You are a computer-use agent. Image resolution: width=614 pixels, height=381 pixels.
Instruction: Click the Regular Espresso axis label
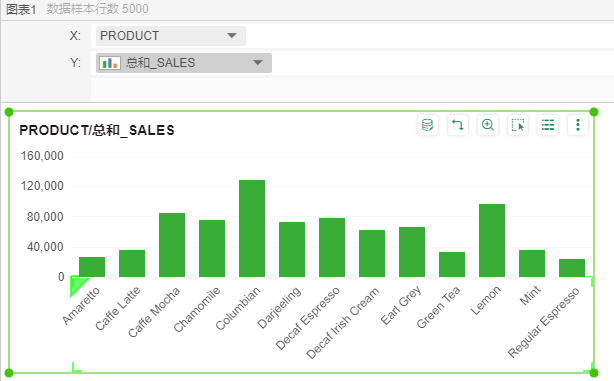(x=544, y=322)
